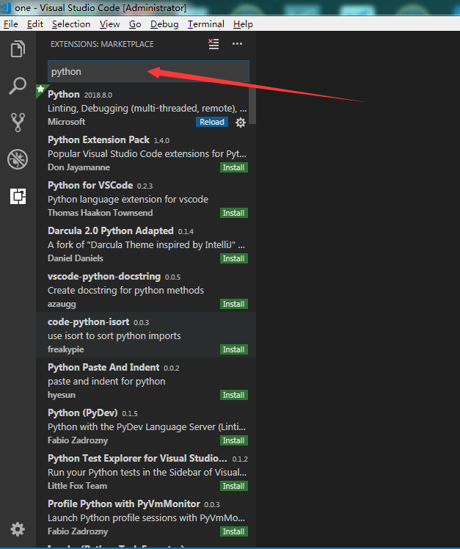Install Python Extension Pack

click(234, 167)
